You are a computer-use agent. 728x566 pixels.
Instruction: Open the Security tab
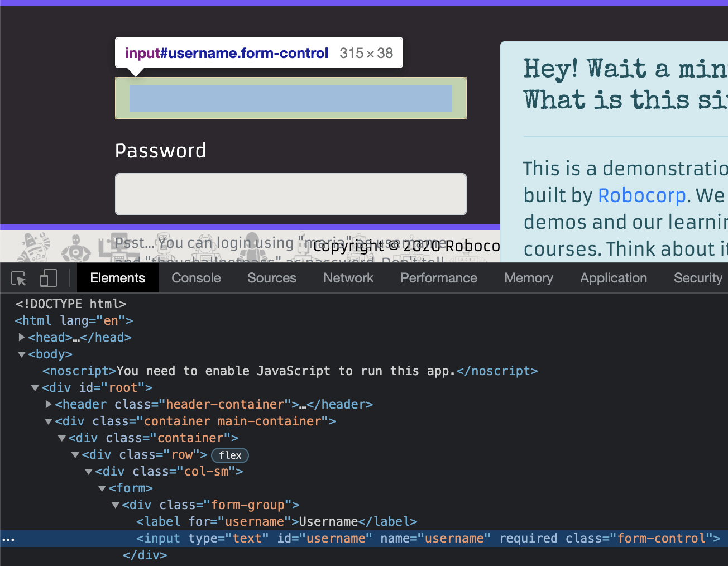(698, 278)
